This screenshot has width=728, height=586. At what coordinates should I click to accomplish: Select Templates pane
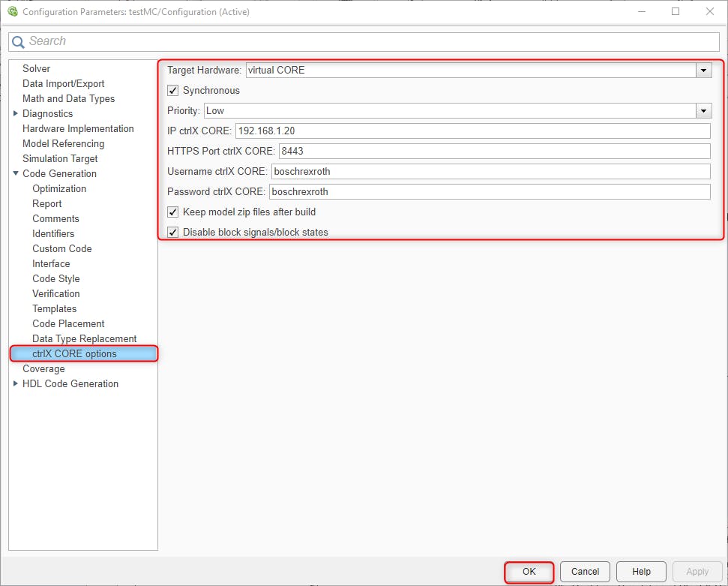(54, 308)
